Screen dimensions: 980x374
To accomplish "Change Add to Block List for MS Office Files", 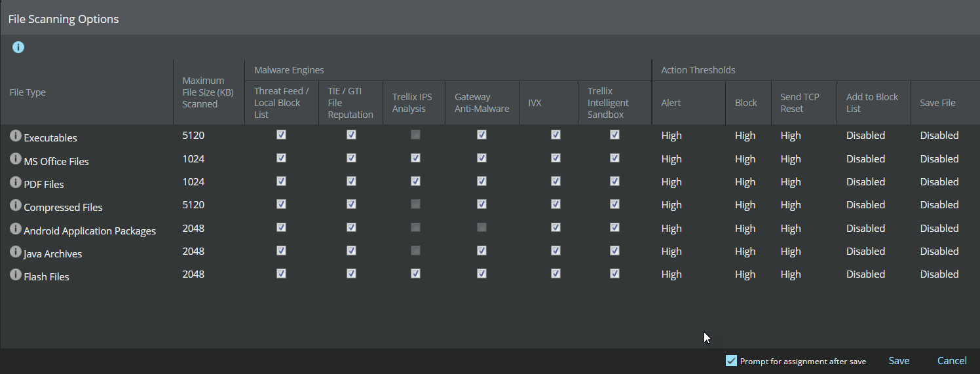I will pyautogui.click(x=865, y=159).
